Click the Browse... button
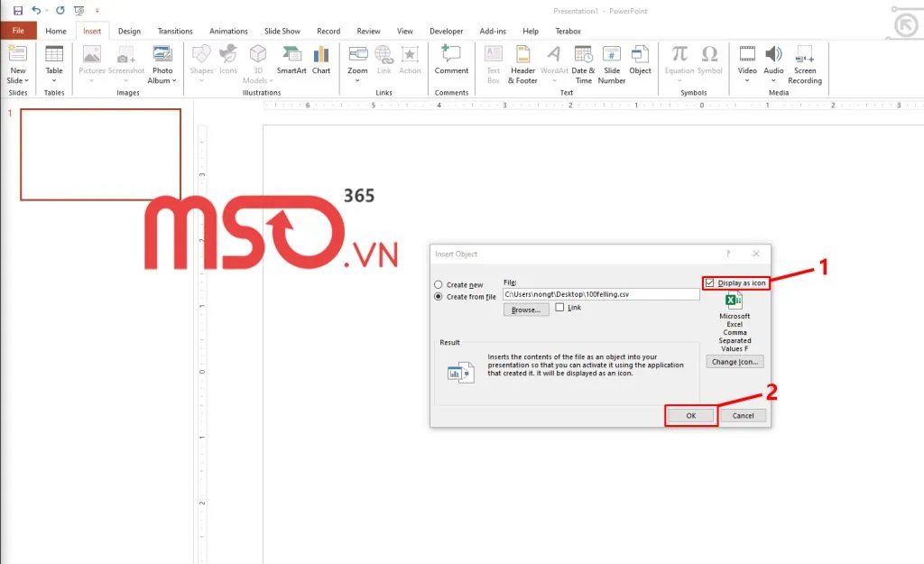 point(526,310)
